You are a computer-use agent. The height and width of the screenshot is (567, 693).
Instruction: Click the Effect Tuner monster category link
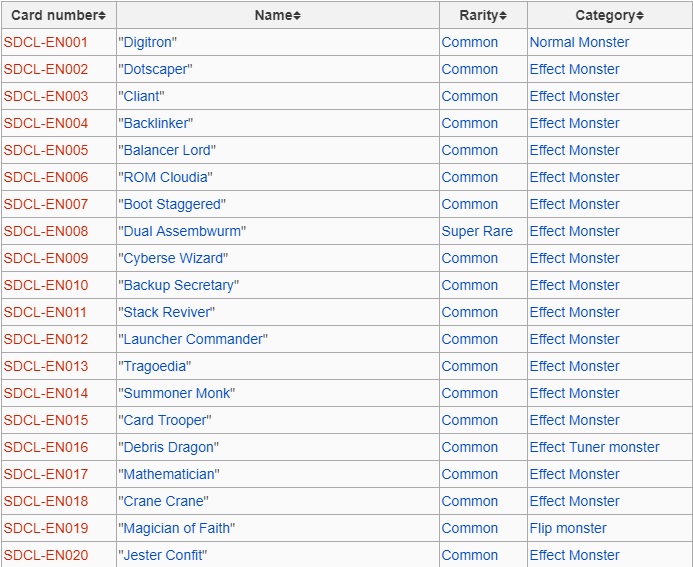(594, 447)
